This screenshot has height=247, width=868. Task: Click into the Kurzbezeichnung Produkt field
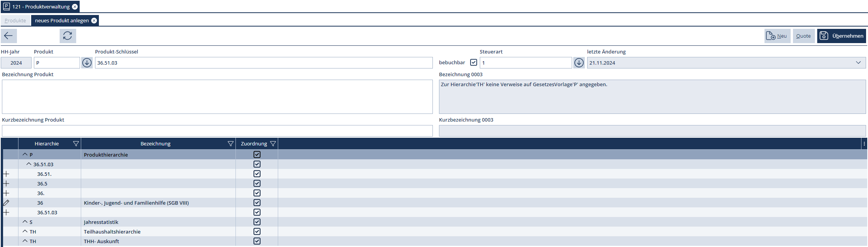click(217, 131)
